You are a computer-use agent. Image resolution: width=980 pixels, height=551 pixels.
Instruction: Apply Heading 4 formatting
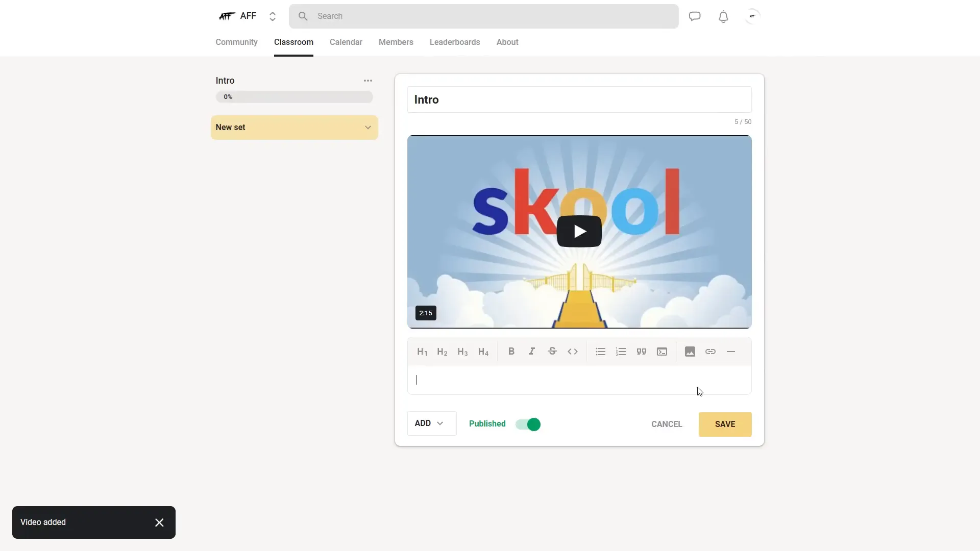pos(483,352)
